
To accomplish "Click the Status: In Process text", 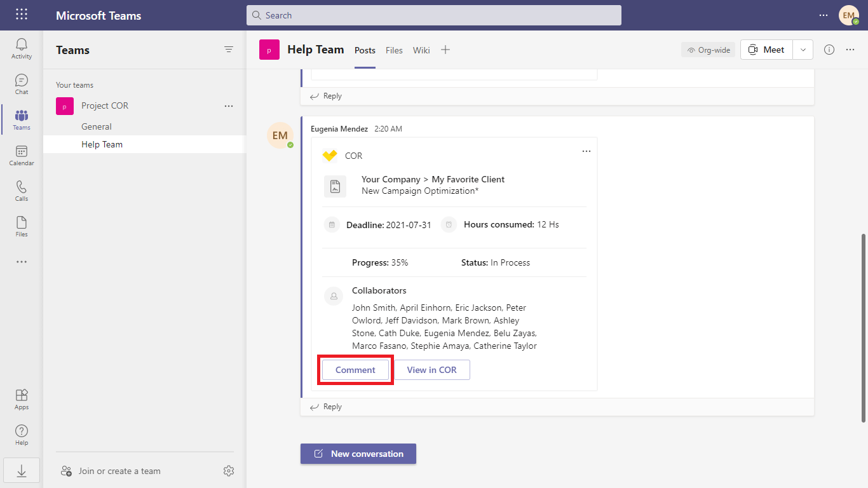I will tap(496, 262).
